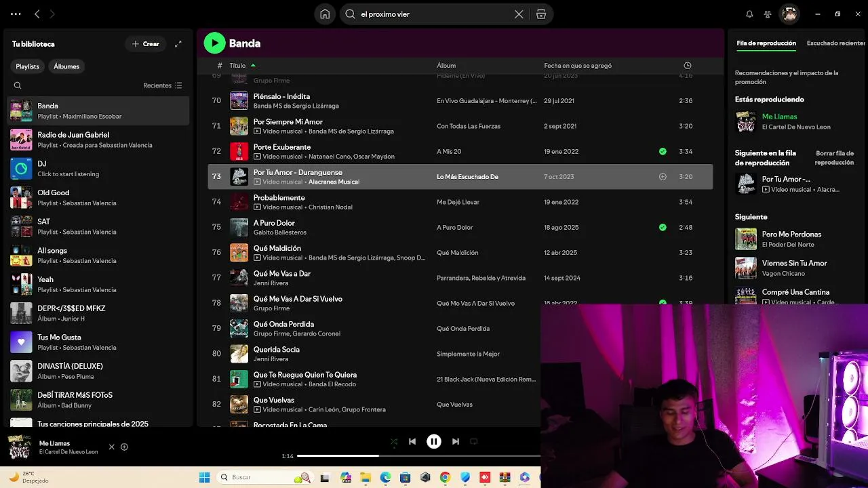Image resolution: width=868 pixels, height=488 pixels.
Task: Open the SAT playlist
Action: point(98,226)
